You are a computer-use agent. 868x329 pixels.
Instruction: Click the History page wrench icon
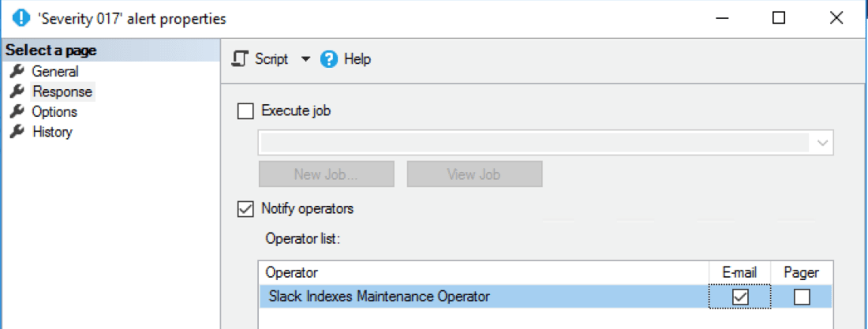pyautogui.click(x=17, y=132)
